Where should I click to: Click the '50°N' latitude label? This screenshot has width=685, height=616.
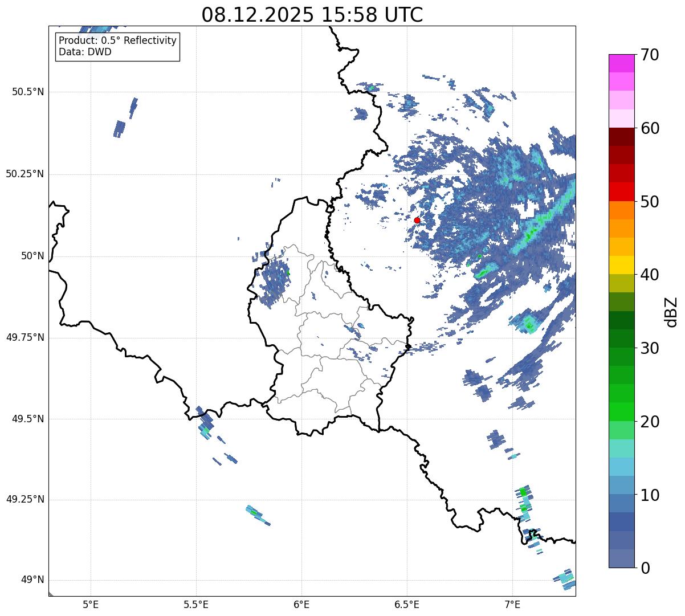pos(32,256)
